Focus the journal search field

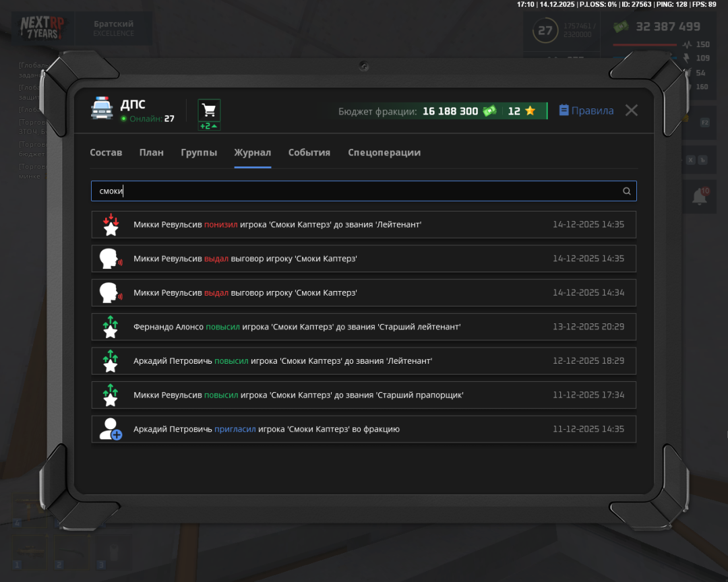point(357,191)
